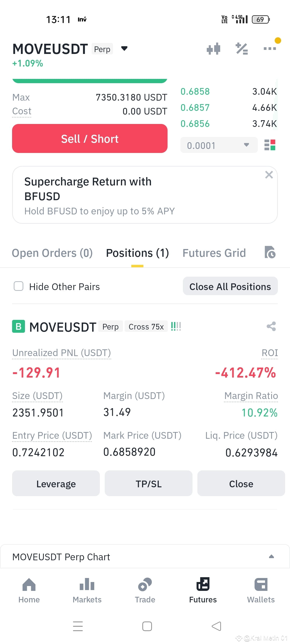Switch to the Futures Grid tab
290x644 pixels.
click(x=214, y=253)
